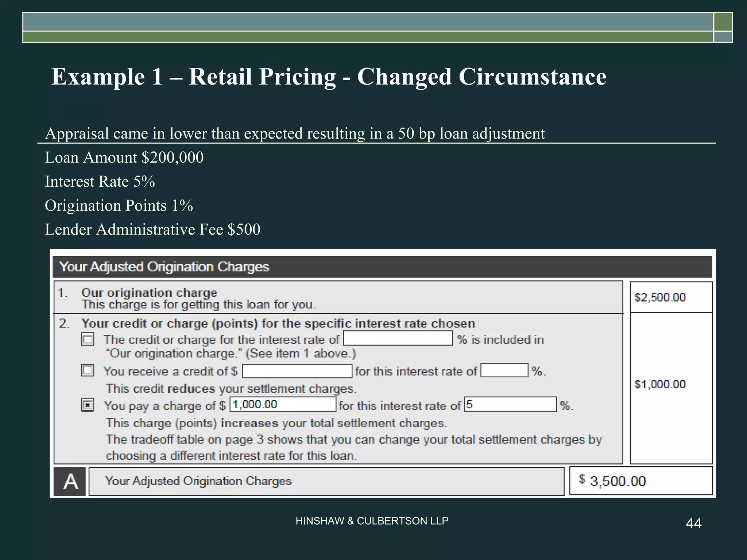Click 'Lender Administrative Fee $500' text
The width and height of the screenshot is (747, 560).
coord(152,230)
